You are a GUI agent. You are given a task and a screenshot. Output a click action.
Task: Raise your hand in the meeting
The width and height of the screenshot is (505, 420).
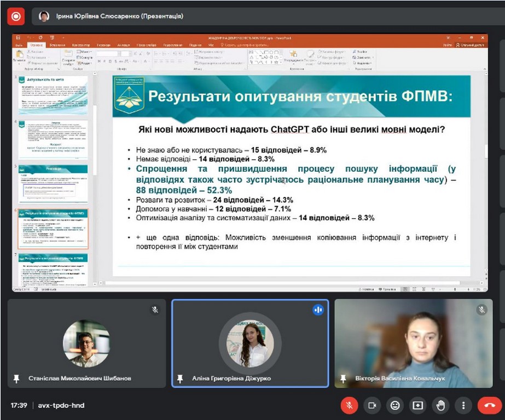click(x=440, y=405)
